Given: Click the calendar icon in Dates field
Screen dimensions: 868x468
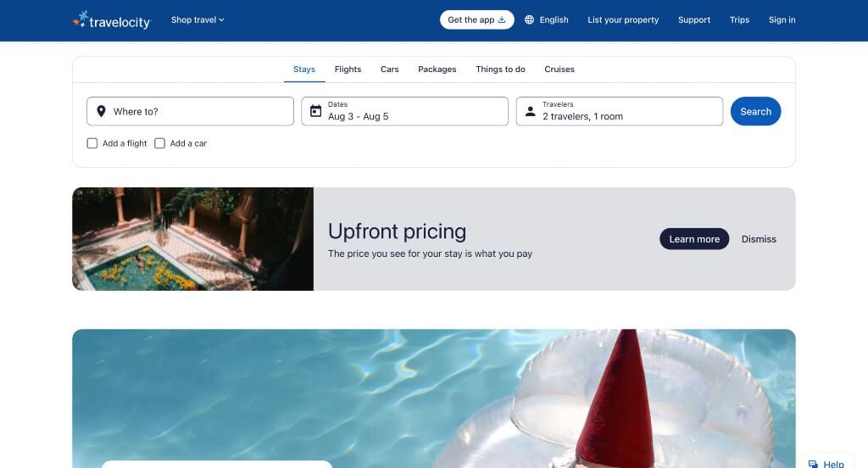Looking at the screenshot, I should click(x=315, y=111).
